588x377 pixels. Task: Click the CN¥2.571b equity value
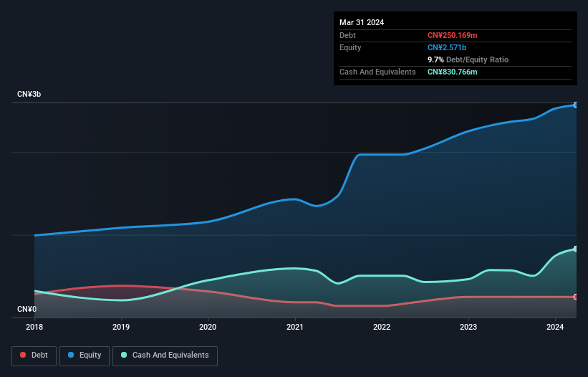[447, 47]
